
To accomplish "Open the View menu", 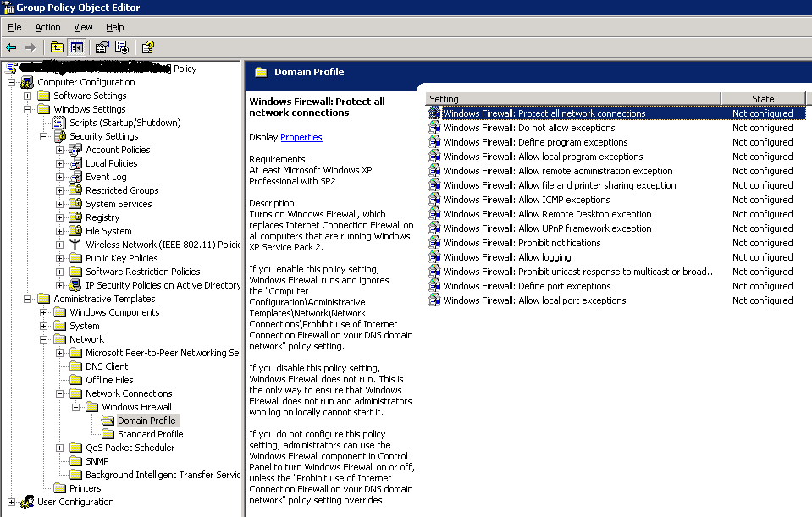I will tap(83, 27).
